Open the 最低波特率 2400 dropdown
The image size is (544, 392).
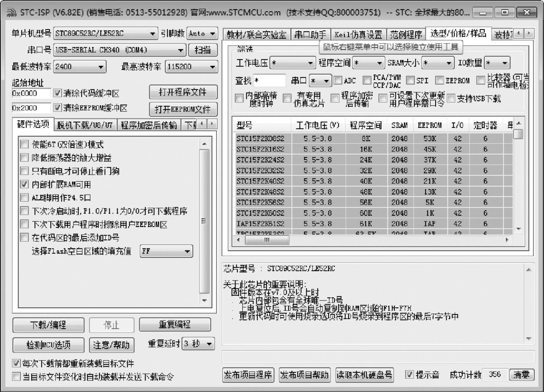pos(80,67)
